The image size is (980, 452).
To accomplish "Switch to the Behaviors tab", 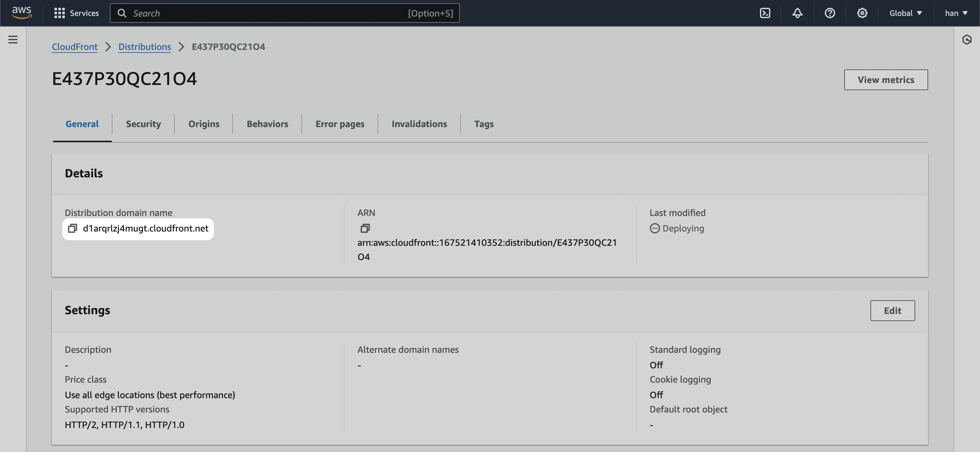I will (x=267, y=124).
